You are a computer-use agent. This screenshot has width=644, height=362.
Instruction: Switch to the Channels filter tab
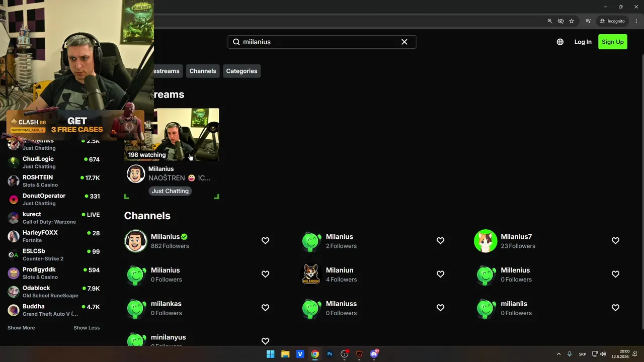[x=203, y=71]
